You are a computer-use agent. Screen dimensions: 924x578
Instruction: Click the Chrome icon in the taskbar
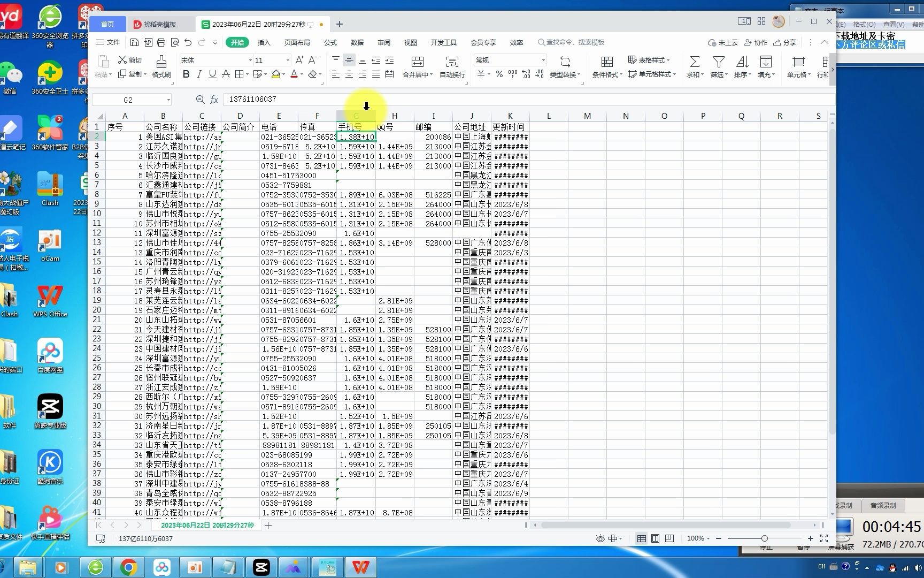coord(128,567)
